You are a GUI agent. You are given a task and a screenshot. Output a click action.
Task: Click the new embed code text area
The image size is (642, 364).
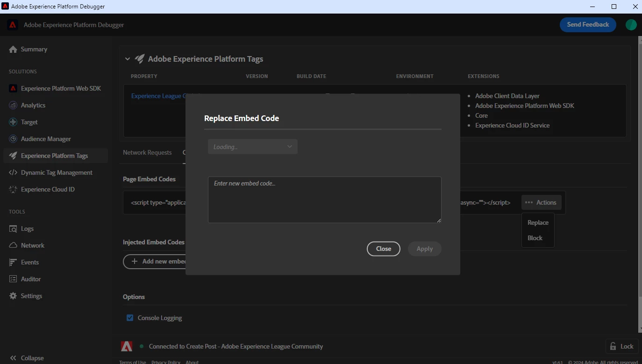tap(325, 200)
